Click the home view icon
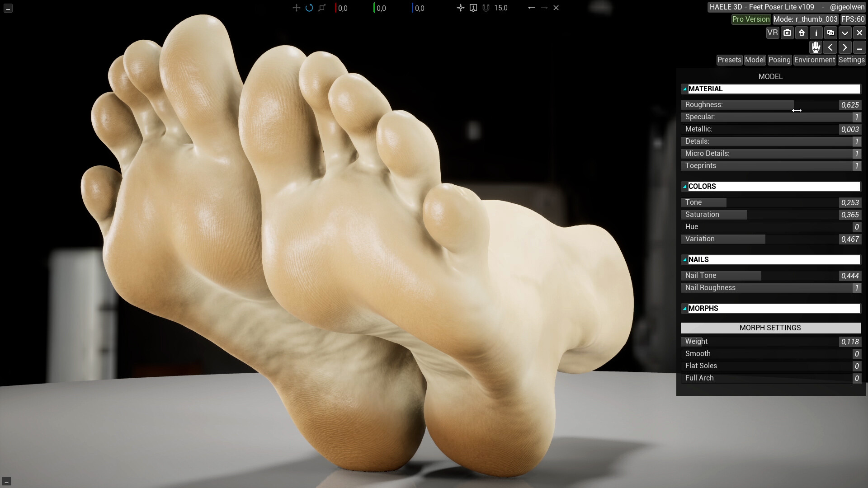Image resolution: width=868 pixels, height=488 pixels. click(x=801, y=33)
